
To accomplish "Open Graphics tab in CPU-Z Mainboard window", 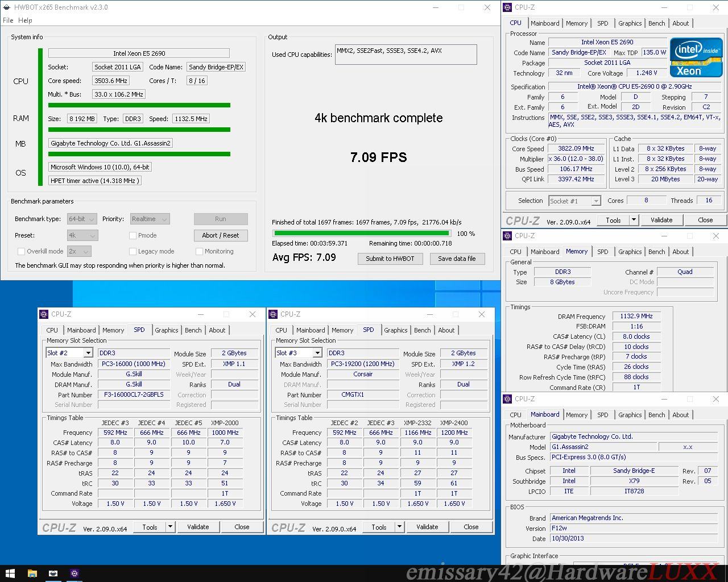I will point(630,415).
